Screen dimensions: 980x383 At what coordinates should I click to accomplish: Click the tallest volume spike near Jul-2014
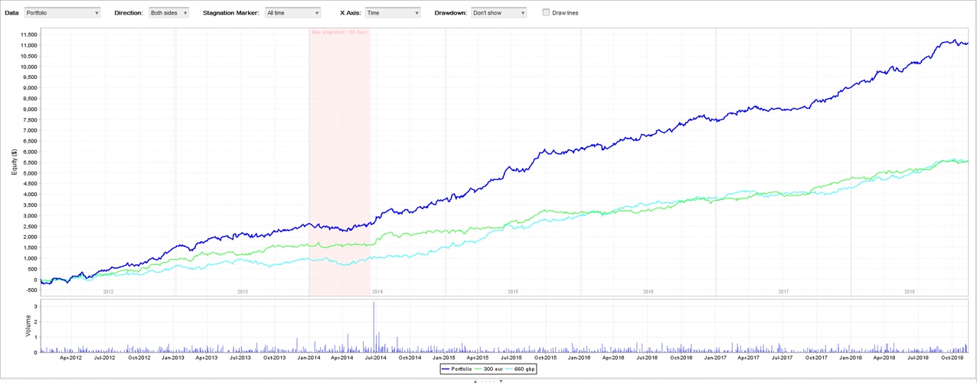coord(374,326)
